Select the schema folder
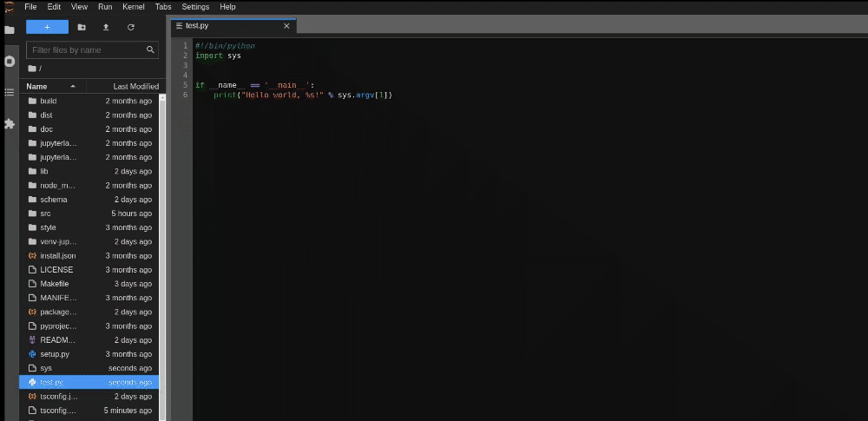 click(89, 200)
